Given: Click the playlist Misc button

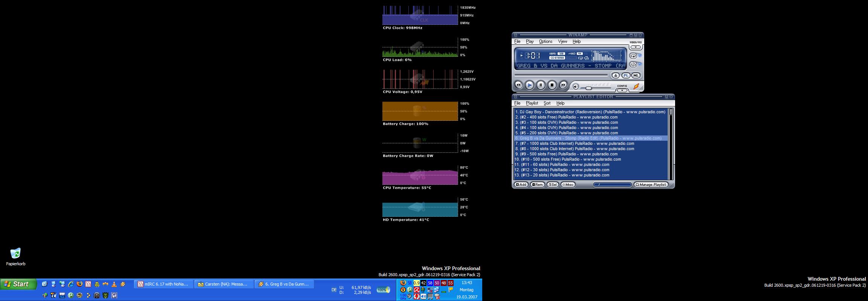Looking at the screenshot, I should click(x=568, y=184).
